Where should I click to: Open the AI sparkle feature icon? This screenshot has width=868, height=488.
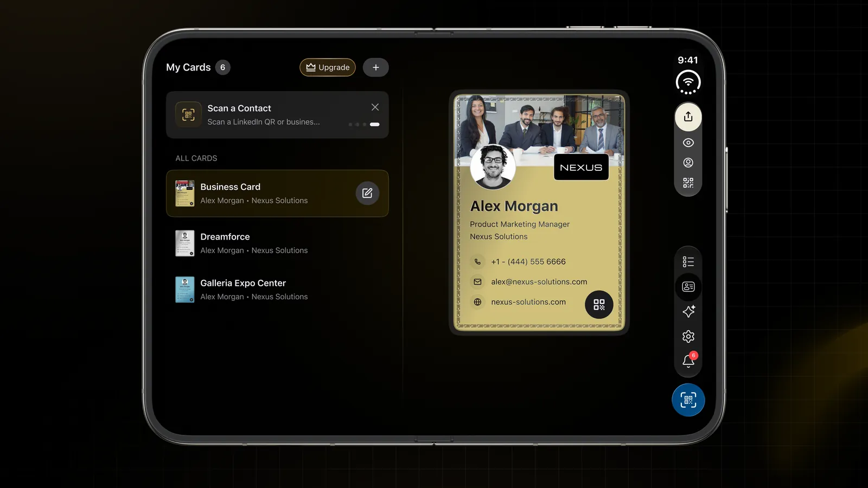pos(688,311)
